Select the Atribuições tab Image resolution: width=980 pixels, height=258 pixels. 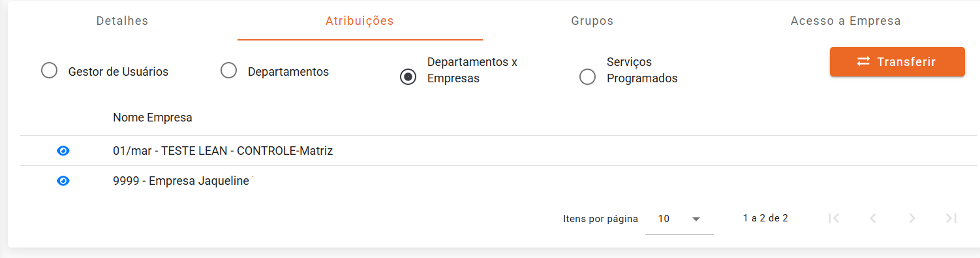360,21
